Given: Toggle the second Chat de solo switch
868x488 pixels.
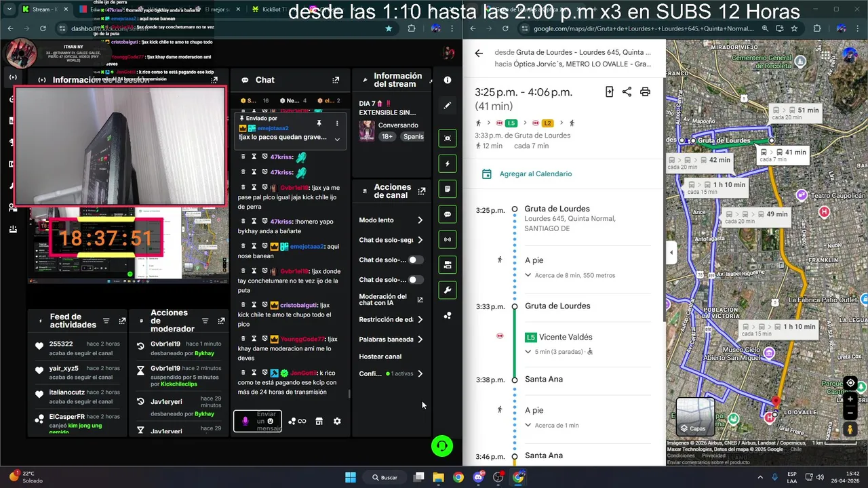Looking at the screenshot, I should pyautogui.click(x=415, y=280).
